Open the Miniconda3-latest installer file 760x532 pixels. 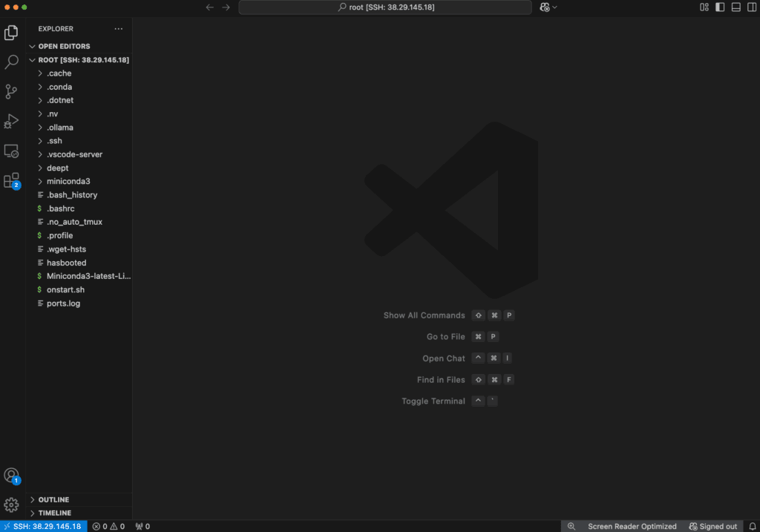click(79, 276)
